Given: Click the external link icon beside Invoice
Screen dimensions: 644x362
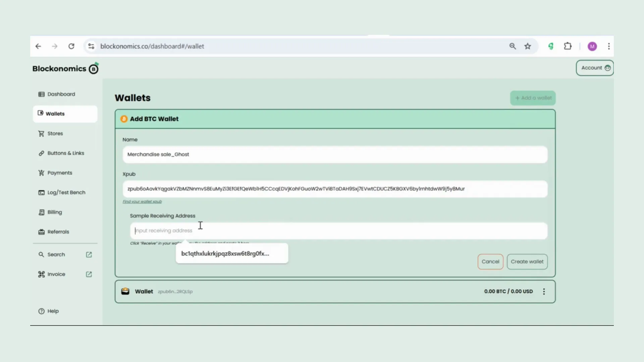Looking at the screenshot, I should 89,274.
